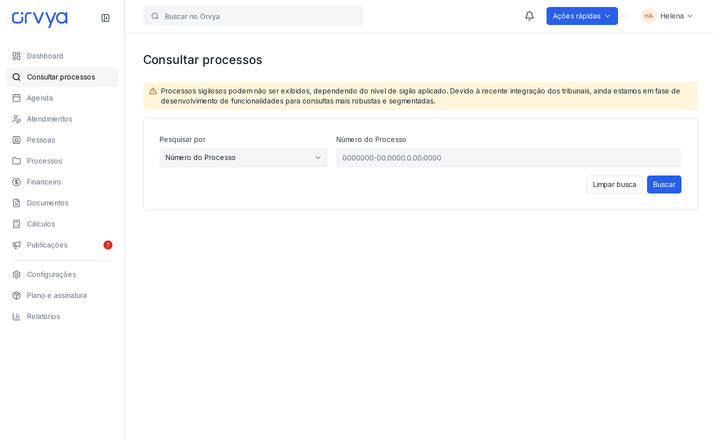720x440 pixels.
Task: Click the Agenda calendar icon
Action: (x=17, y=98)
